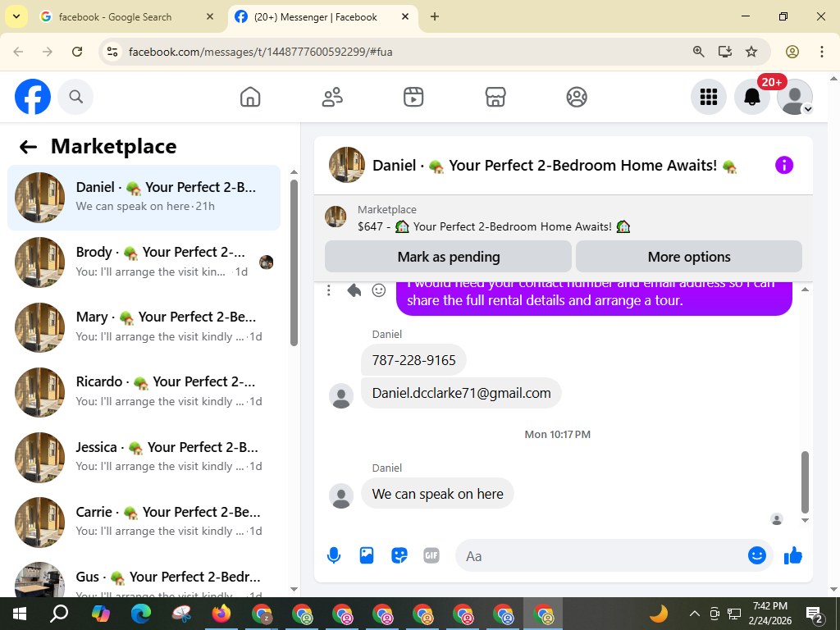Open the conversation with Gus
The height and width of the screenshot is (630, 840).
(x=144, y=578)
